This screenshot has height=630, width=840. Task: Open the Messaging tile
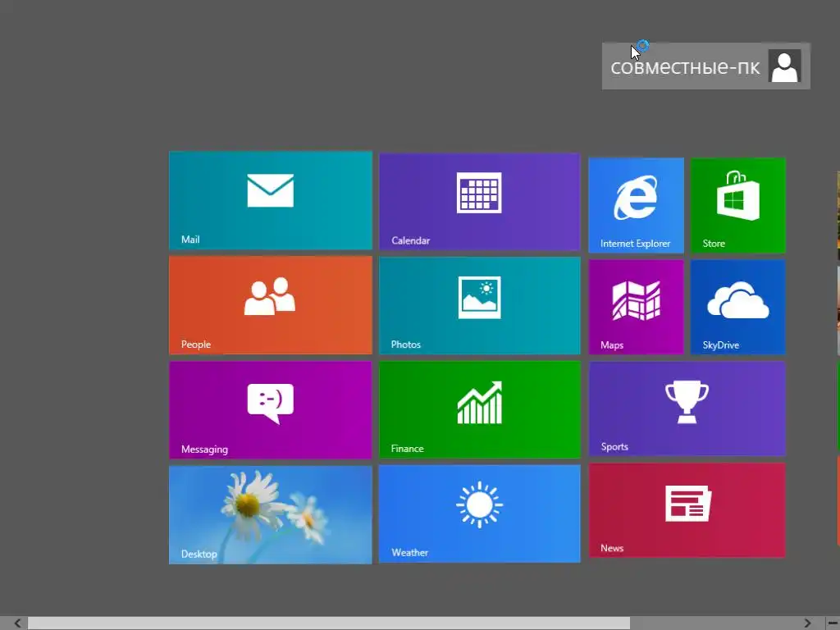click(x=271, y=410)
